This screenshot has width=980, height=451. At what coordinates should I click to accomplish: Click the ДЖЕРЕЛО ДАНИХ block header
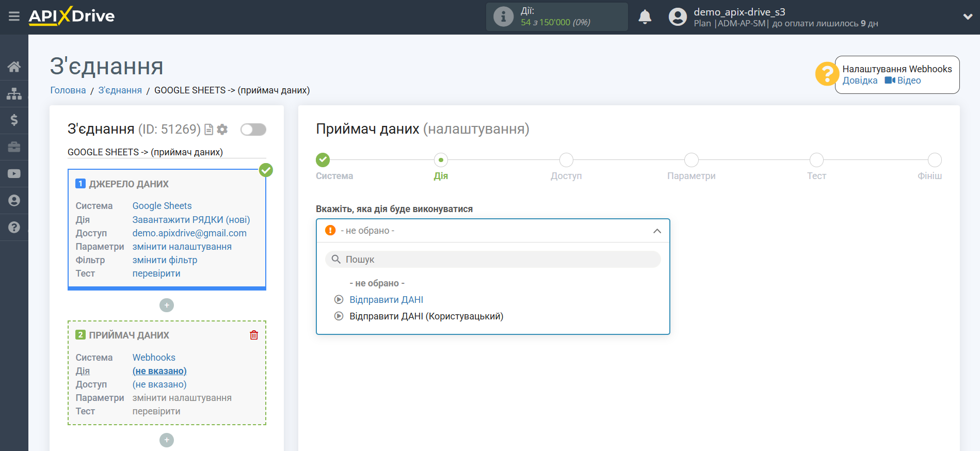coord(128,184)
